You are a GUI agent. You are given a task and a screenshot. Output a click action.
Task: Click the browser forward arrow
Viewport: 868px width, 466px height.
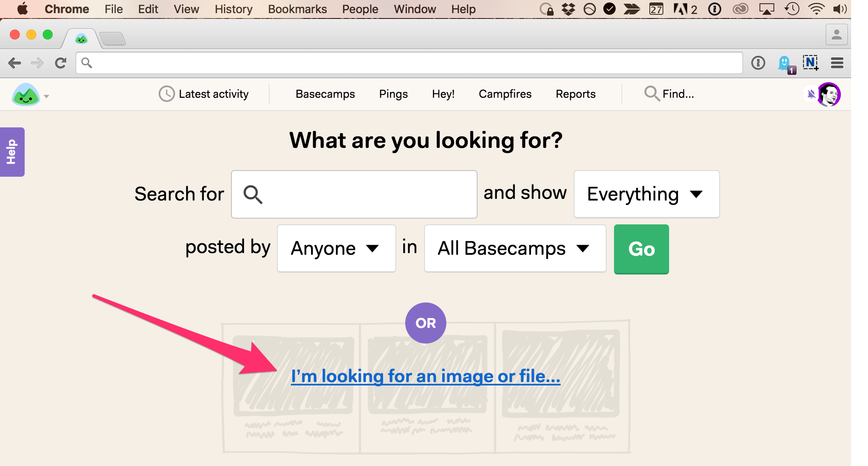click(37, 63)
